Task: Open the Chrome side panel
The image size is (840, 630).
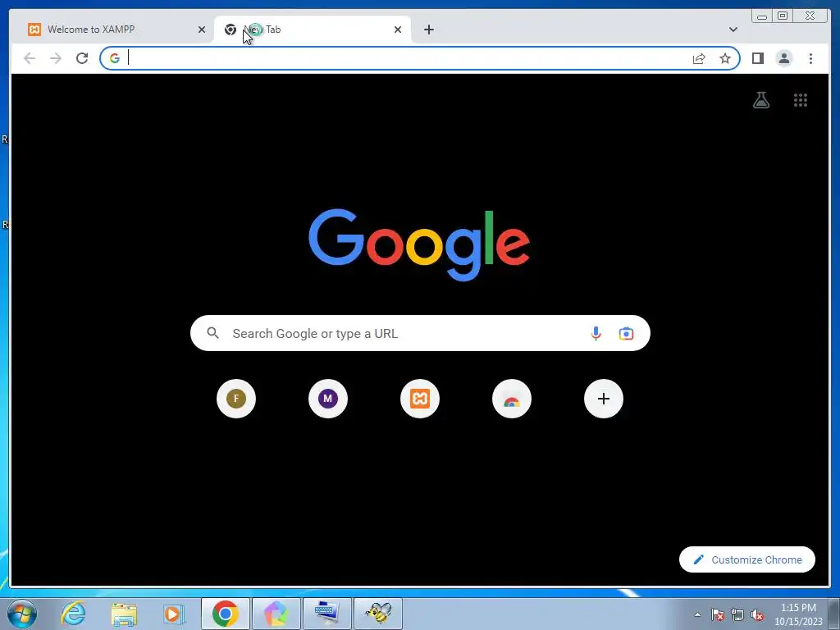Action: click(x=757, y=58)
